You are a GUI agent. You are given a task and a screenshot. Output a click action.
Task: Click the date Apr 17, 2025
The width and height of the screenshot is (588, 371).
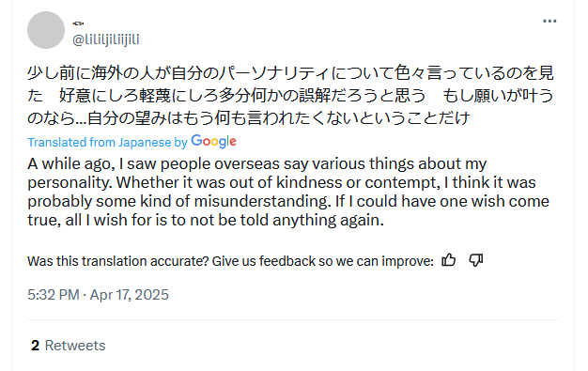(x=130, y=295)
